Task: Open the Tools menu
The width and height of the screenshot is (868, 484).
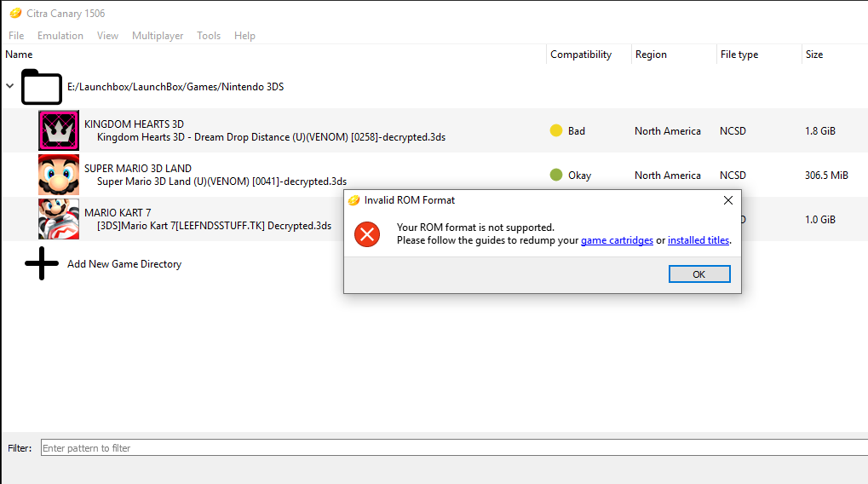Action: (209, 36)
